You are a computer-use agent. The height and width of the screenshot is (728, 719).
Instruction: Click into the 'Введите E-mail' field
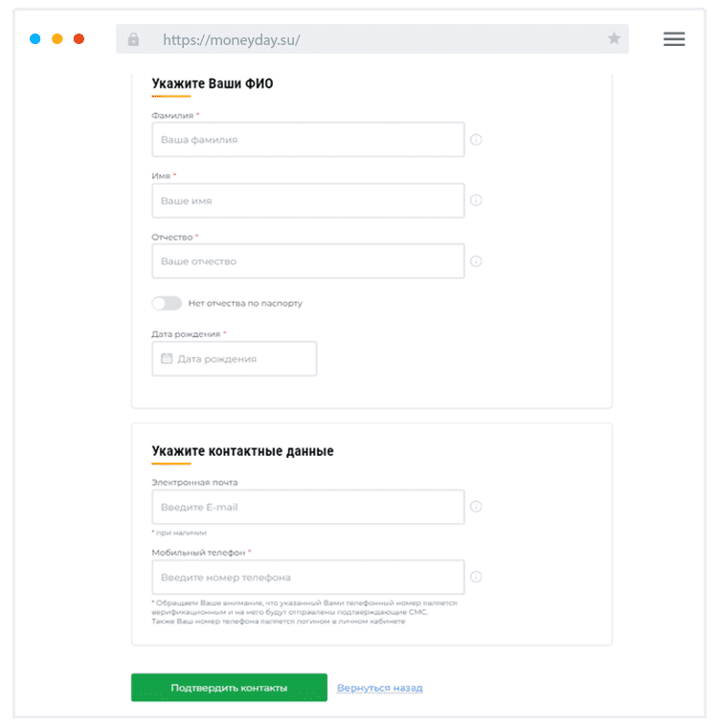click(x=307, y=507)
